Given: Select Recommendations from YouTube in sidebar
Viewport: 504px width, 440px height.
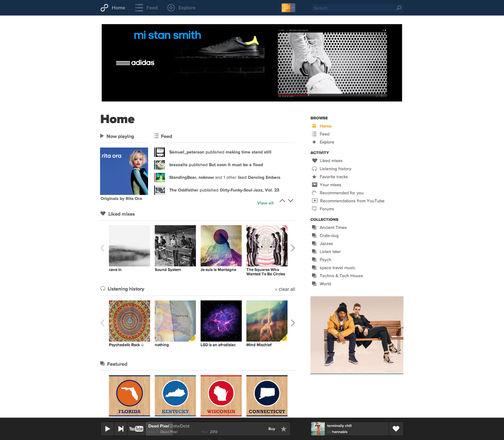Looking at the screenshot, I should click(352, 201).
